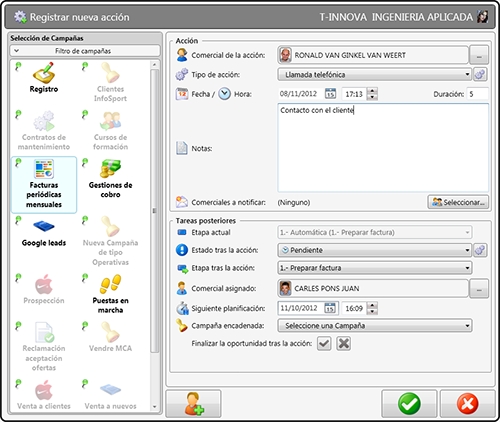Screen dimensions: 500x422
Task: Open Tipo de acción Llamada telefónica dropdown
Action: click(374, 75)
